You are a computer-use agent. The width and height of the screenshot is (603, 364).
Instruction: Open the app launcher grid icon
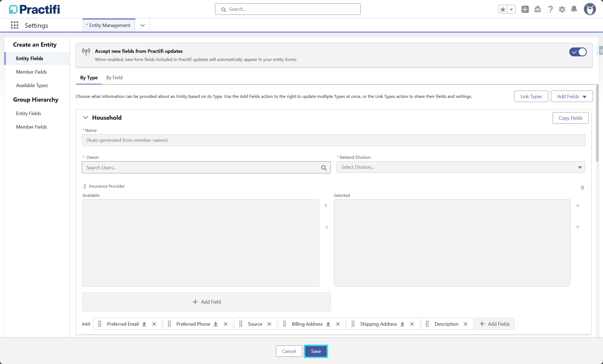pos(15,25)
